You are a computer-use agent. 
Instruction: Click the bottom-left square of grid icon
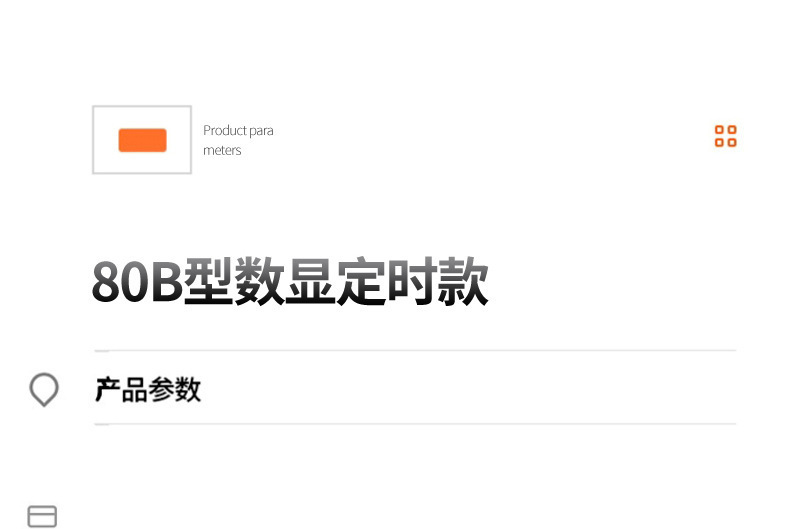coord(719,142)
